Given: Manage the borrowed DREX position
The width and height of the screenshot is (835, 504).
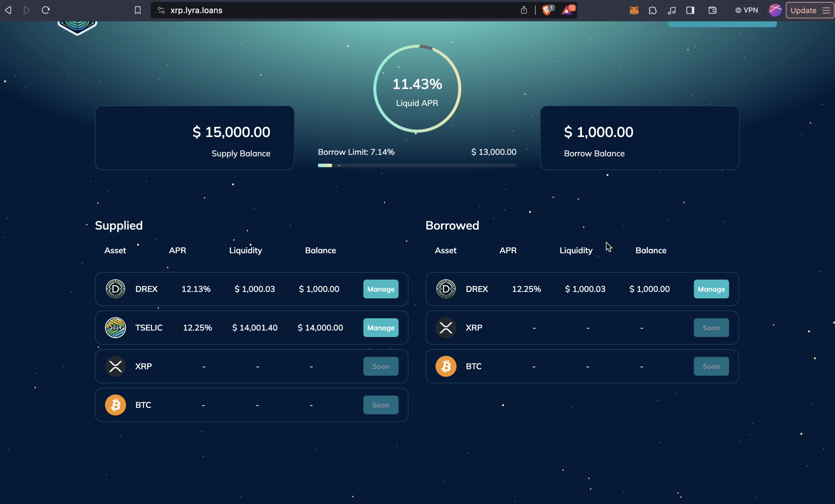Looking at the screenshot, I should pyautogui.click(x=711, y=289).
